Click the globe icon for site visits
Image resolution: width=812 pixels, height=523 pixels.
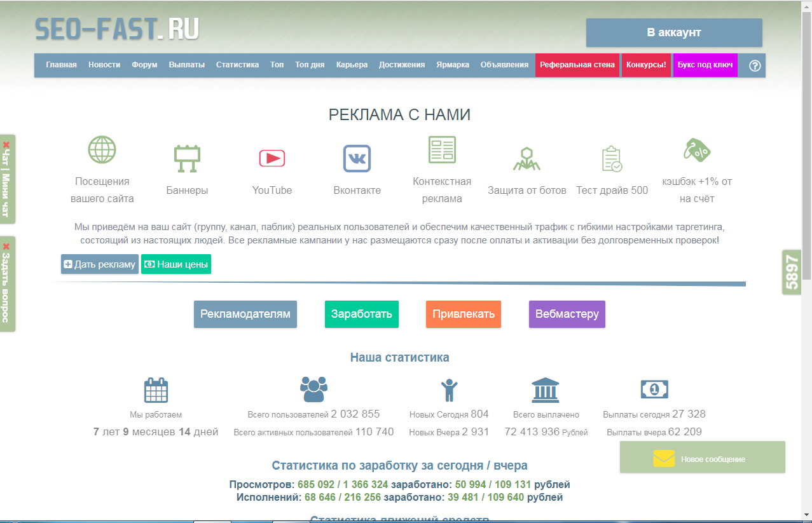coord(102,151)
